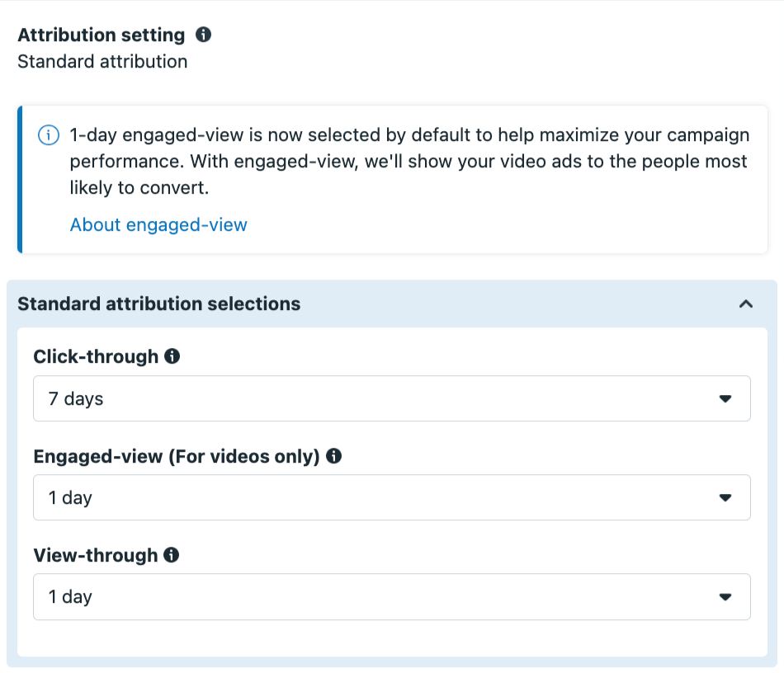Click the View-through field label
The height and width of the screenshot is (673, 784).
(96, 555)
